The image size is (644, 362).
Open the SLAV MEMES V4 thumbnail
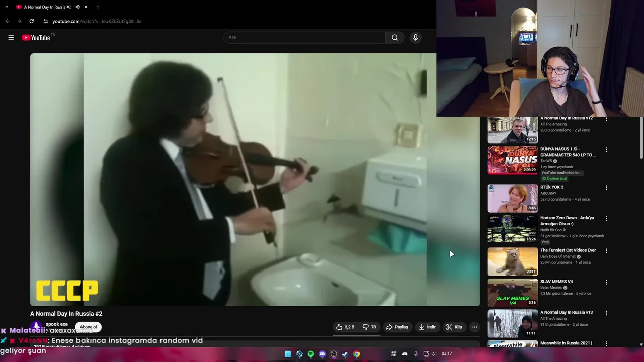tap(512, 293)
